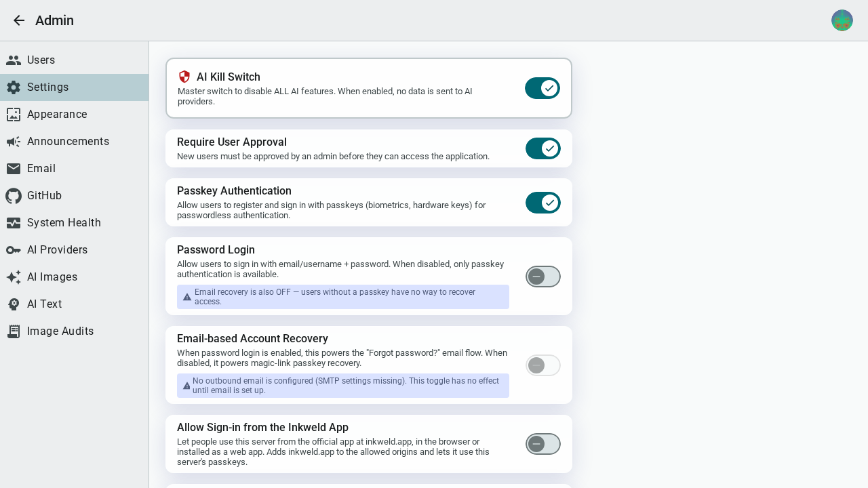Click 'Allow Sign-in from the Inkweld App' heading
The width and height of the screenshot is (868, 488).
pos(262,428)
